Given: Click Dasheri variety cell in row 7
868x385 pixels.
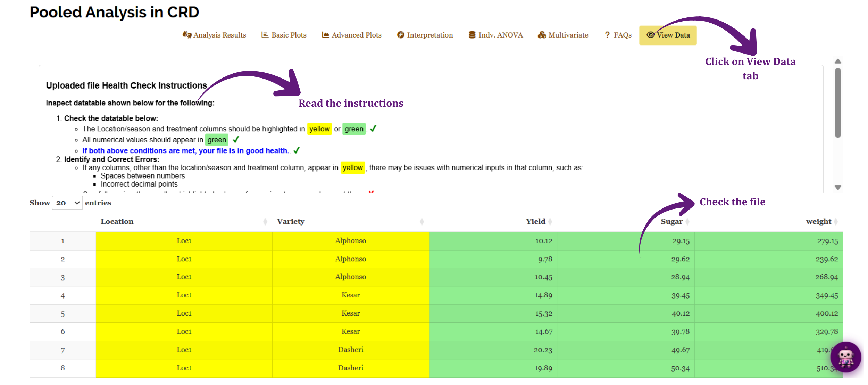Looking at the screenshot, I should (351, 350).
